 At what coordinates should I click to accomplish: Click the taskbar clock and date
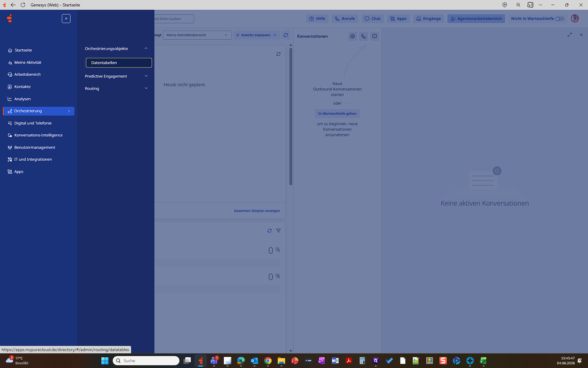click(x=566, y=361)
